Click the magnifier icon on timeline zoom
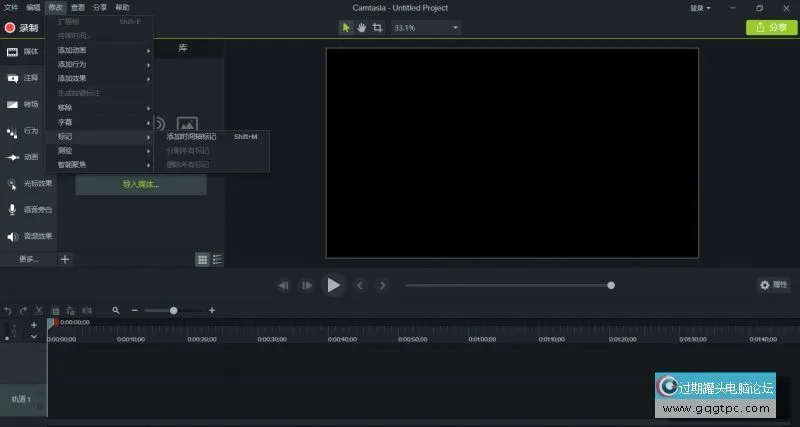 tap(116, 311)
